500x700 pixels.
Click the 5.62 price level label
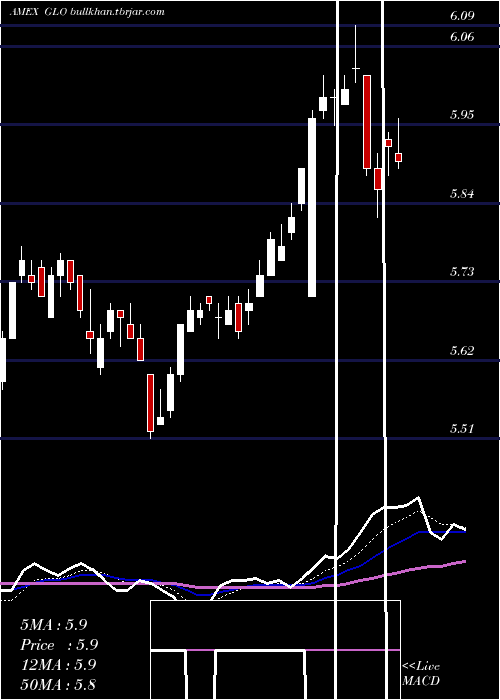point(462,350)
